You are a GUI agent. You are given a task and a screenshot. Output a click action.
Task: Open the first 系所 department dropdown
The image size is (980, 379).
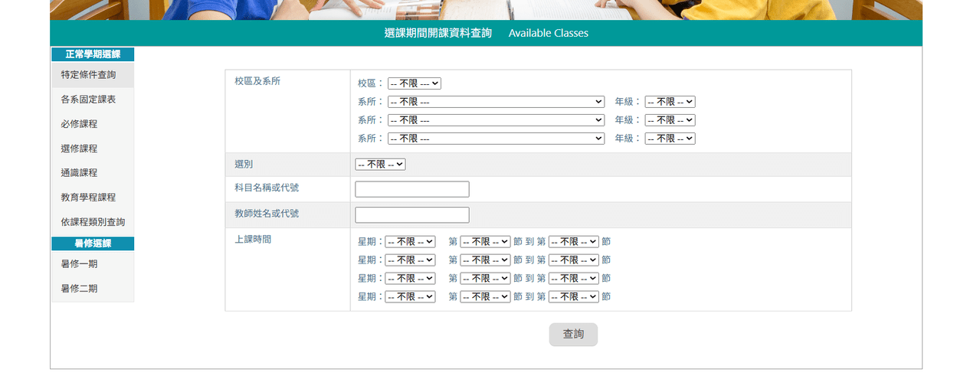tap(496, 102)
